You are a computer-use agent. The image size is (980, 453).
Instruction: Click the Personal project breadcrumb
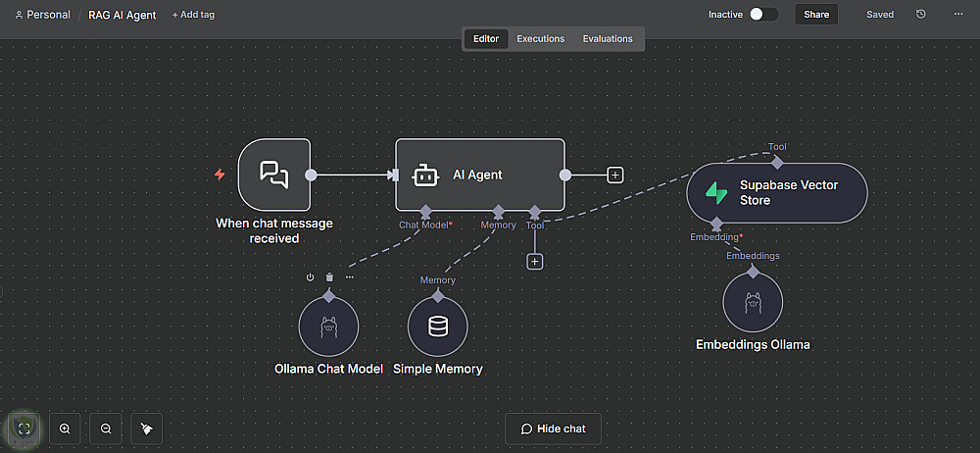tap(42, 15)
